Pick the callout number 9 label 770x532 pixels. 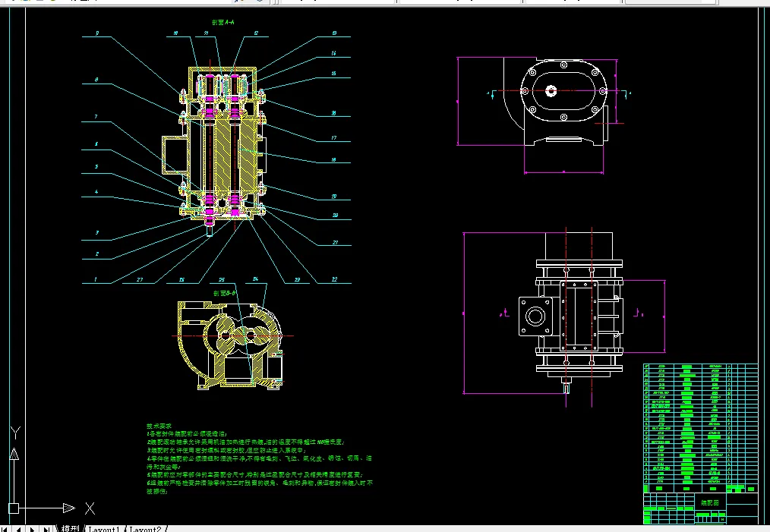(96, 33)
